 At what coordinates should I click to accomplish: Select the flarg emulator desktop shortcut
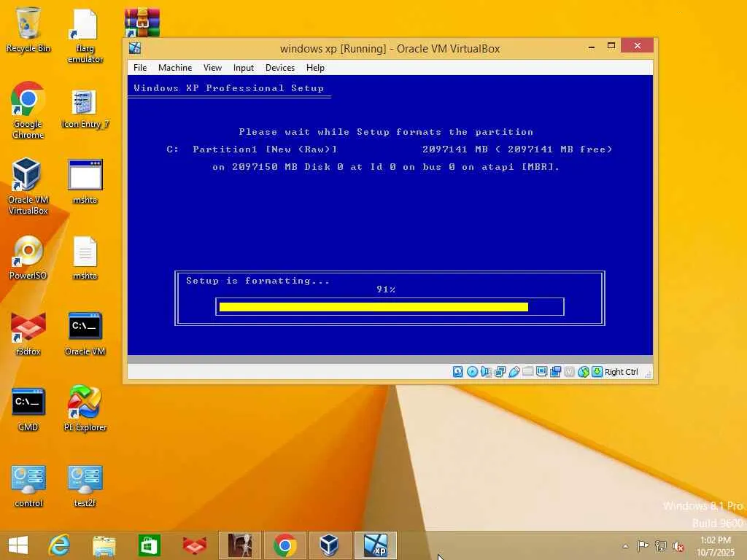tap(85, 36)
